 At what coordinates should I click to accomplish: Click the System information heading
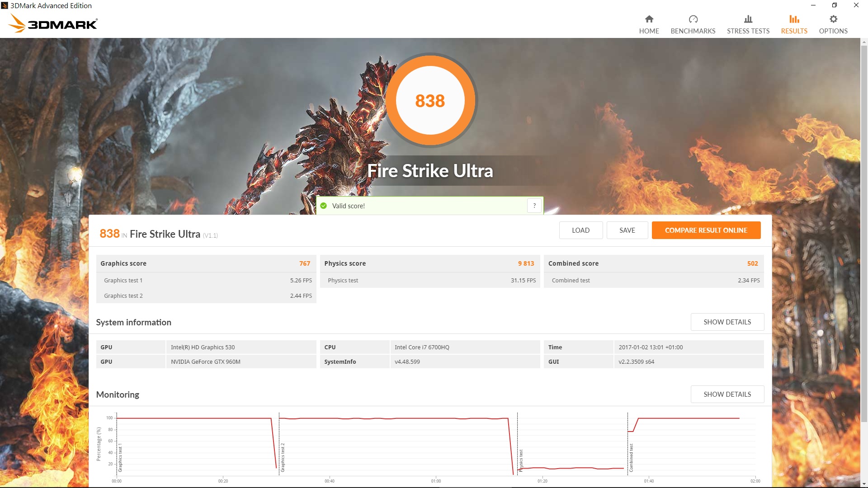133,322
